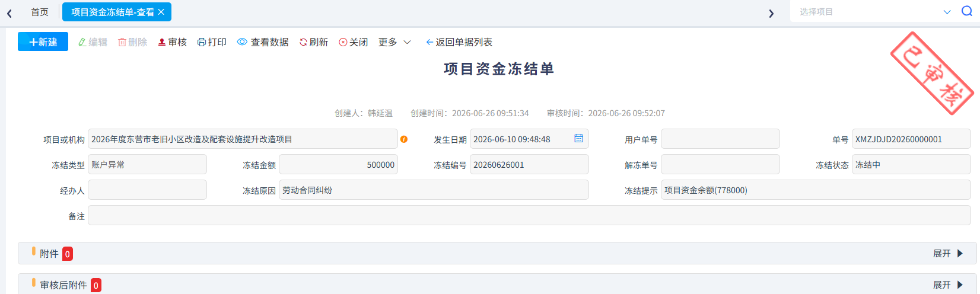This screenshot has width=980, height=294.
Task: Click the 解冻单号 field
Action: (x=720, y=164)
